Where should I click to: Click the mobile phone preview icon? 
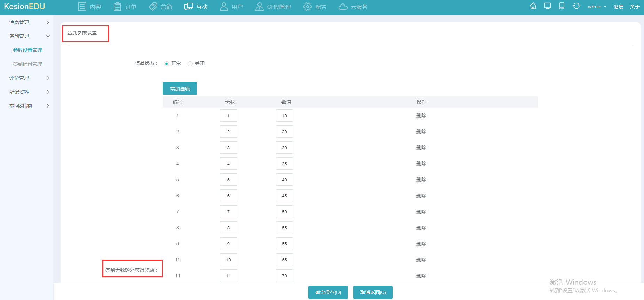click(x=562, y=6)
